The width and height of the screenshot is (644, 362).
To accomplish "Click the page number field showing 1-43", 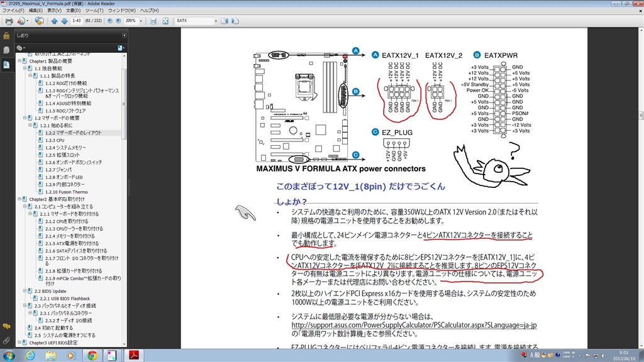I will [76, 21].
